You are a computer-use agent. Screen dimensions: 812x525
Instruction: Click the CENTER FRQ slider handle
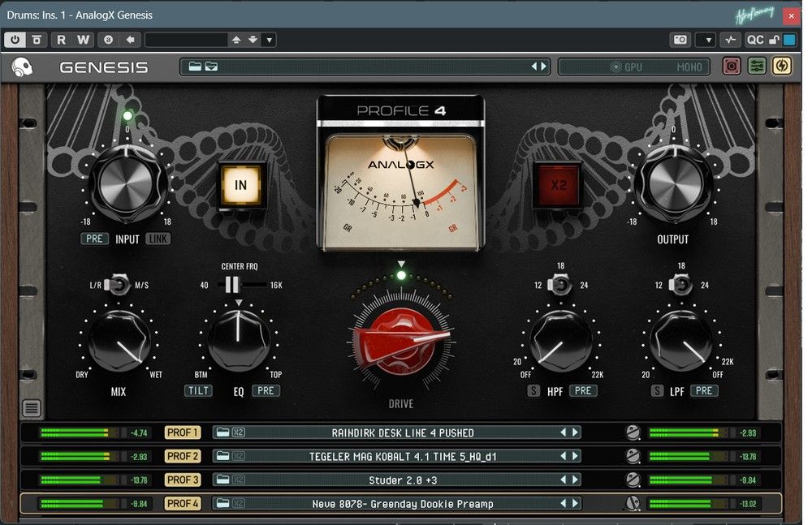click(x=232, y=285)
